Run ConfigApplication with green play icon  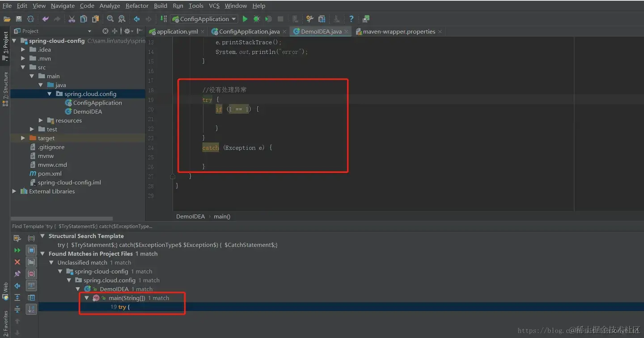pos(245,19)
